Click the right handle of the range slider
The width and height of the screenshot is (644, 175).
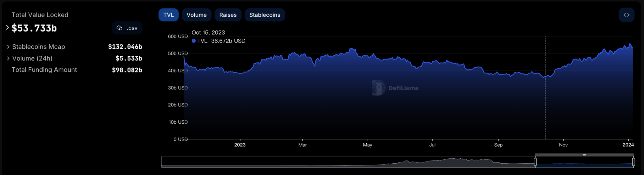(x=633, y=162)
